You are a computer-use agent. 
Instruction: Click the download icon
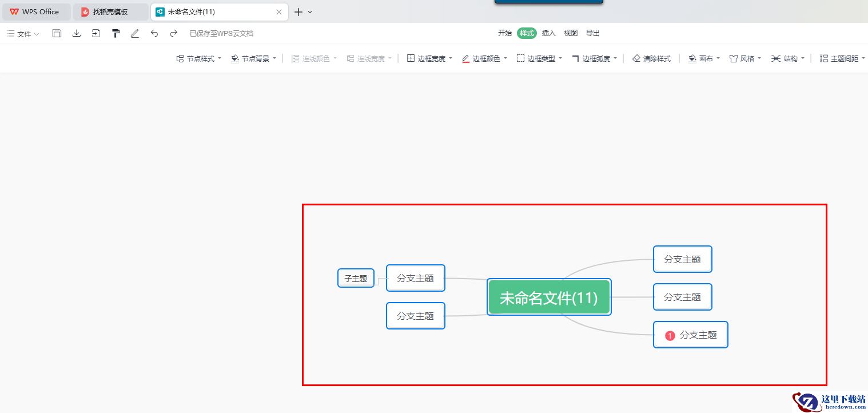click(x=77, y=34)
